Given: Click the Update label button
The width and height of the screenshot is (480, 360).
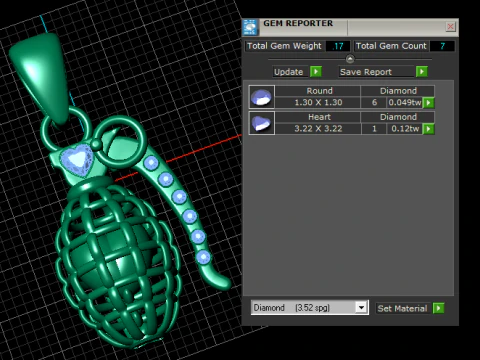Looking at the screenshot, I should tap(289, 72).
